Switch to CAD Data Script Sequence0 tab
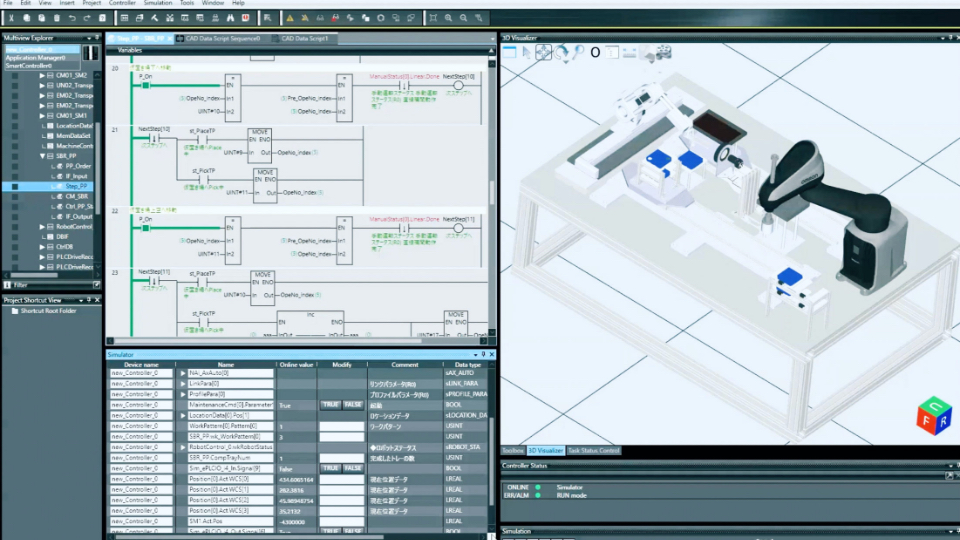 (x=222, y=38)
